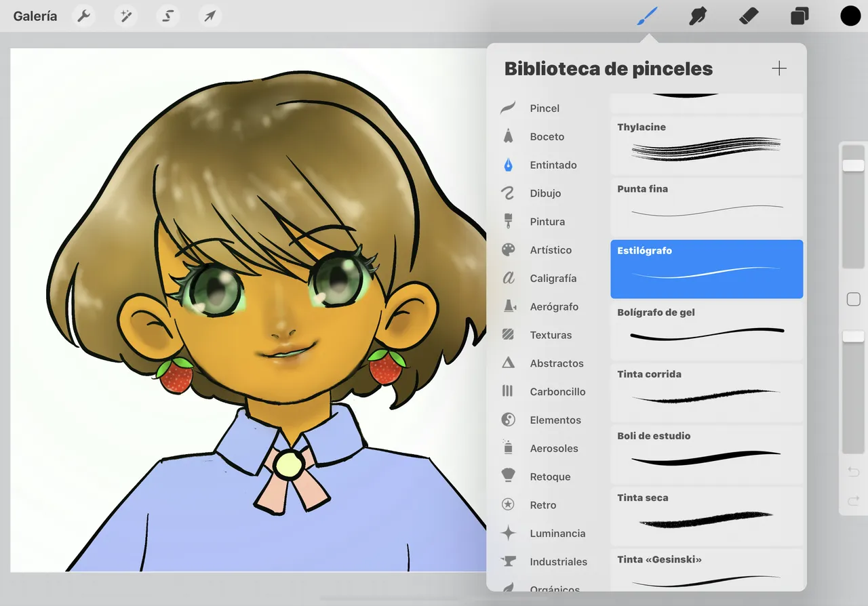Open the Adjustments magic wand menu

[x=125, y=16]
